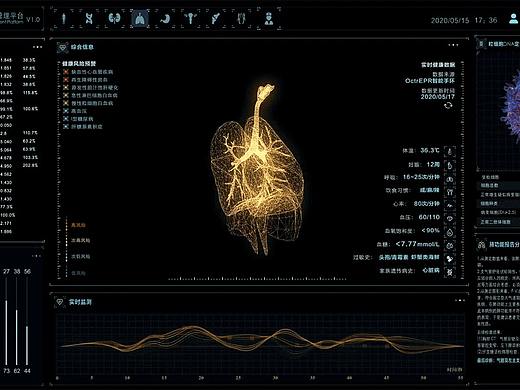Select the full body figure icon

[x=64, y=18]
